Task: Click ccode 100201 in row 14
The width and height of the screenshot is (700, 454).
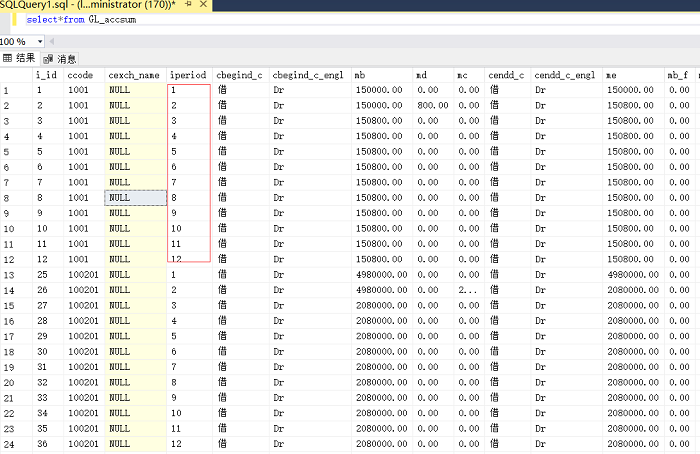Action: (x=83, y=290)
